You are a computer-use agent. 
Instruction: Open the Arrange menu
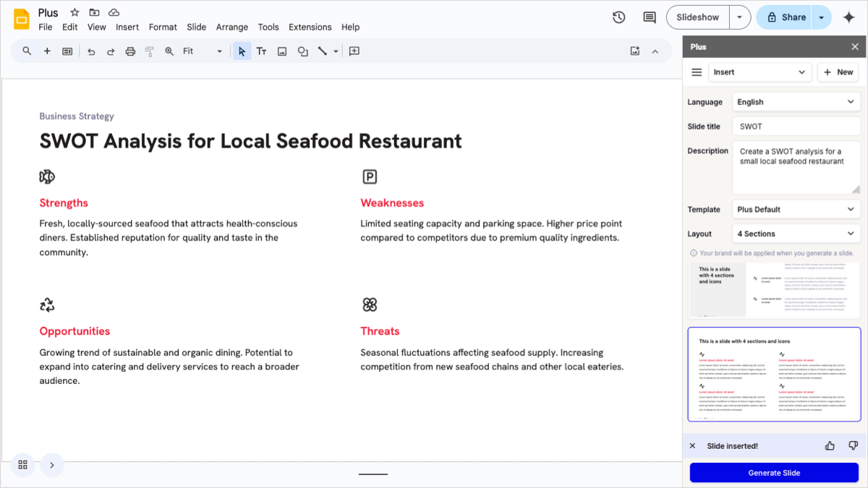pos(232,27)
